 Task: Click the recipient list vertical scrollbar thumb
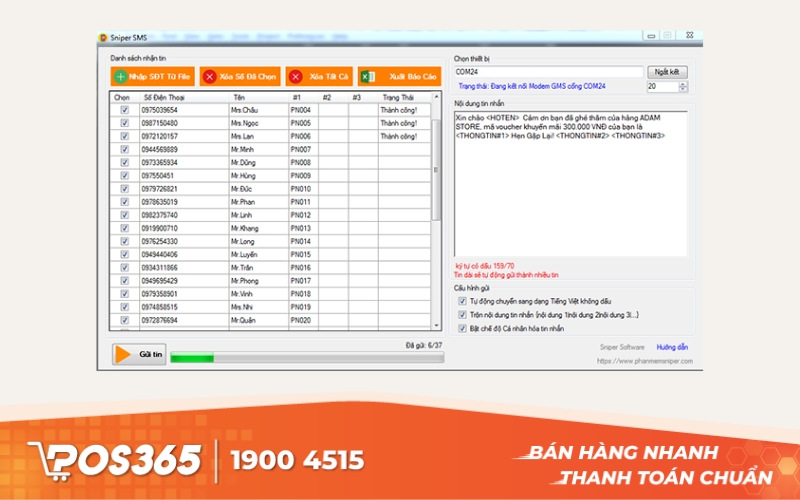436,170
